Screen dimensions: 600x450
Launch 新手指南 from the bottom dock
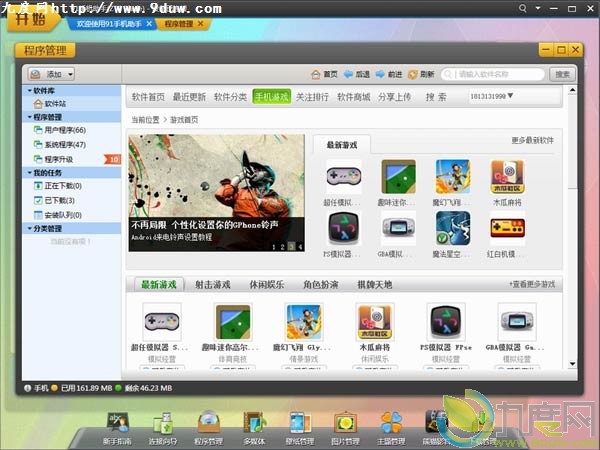117,429
